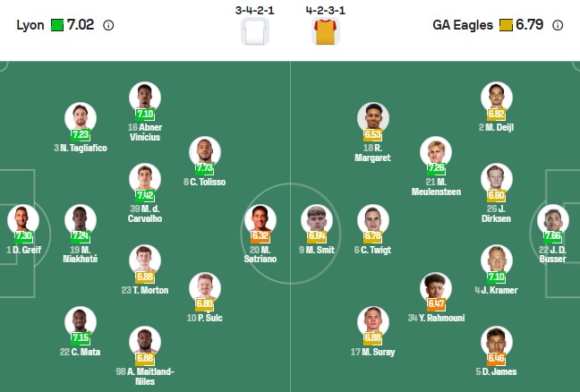Click the info icon beside GA Eagles rating
Image resolution: width=580 pixels, height=392 pixels.
point(559,25)
